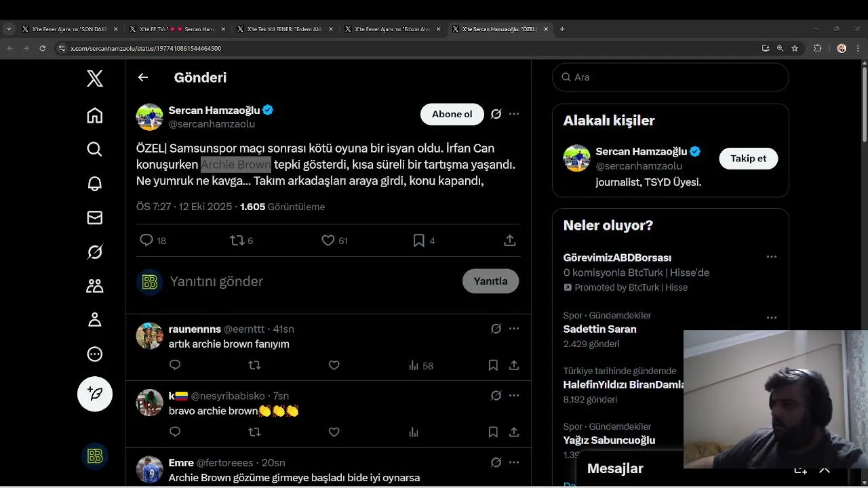Open the main post's three-dot menu
The image size is (868, 488).
[514, 114]
